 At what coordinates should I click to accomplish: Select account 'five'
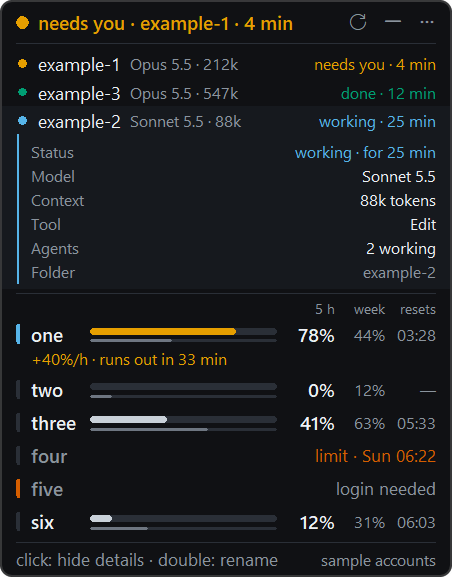(47, 489)
